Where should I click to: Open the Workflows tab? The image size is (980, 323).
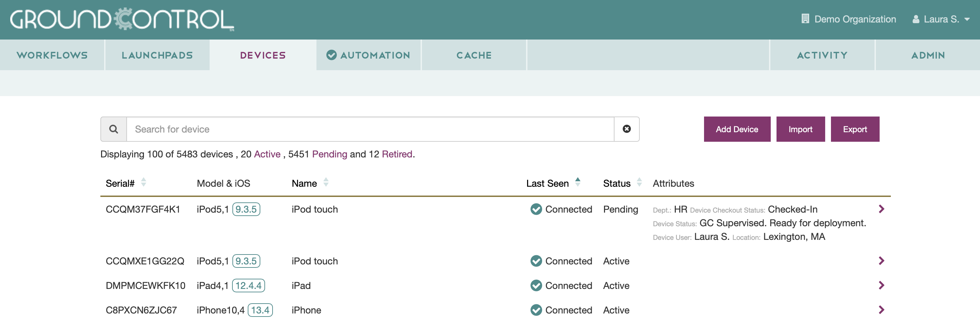coord(52,55)
